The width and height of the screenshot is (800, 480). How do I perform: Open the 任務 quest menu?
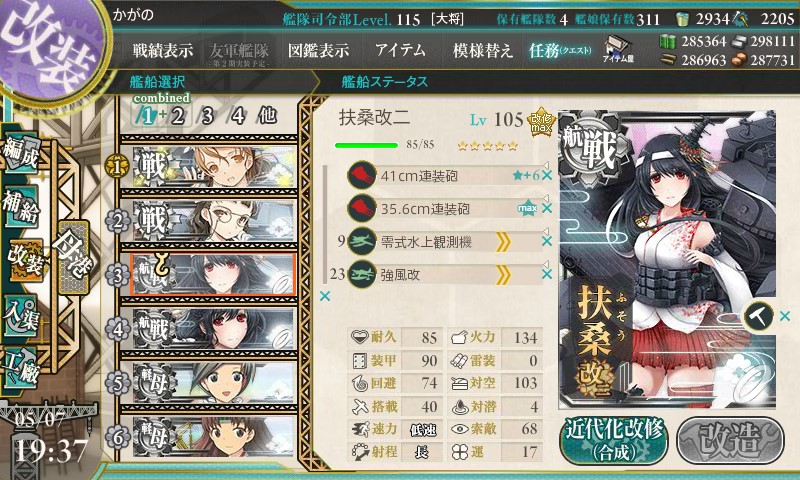[560, 50]
